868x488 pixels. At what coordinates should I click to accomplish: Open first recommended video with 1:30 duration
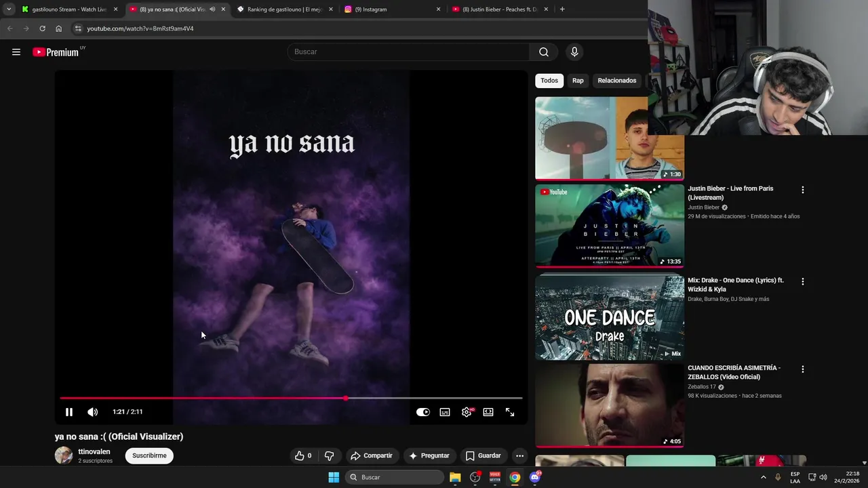(610, 138)
